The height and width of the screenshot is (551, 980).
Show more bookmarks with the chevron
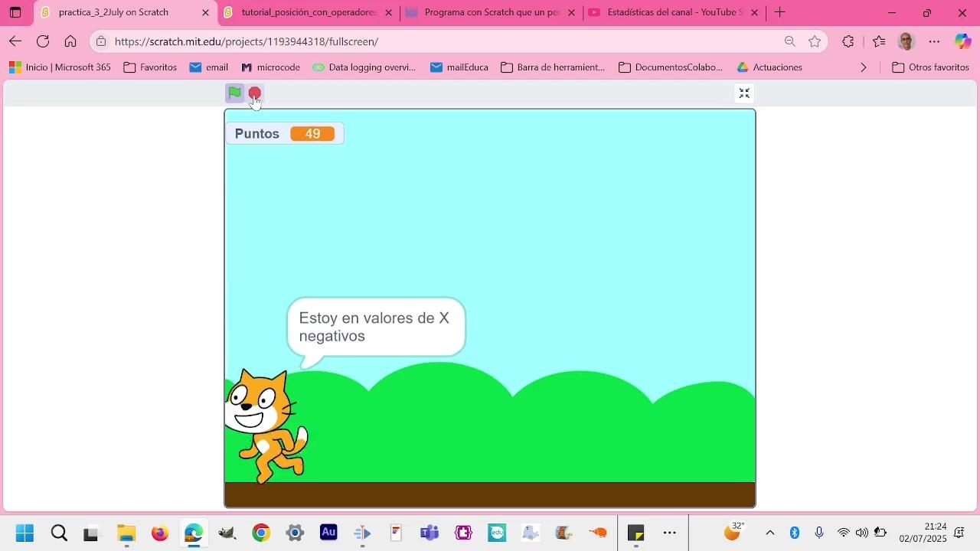(864, 67)
